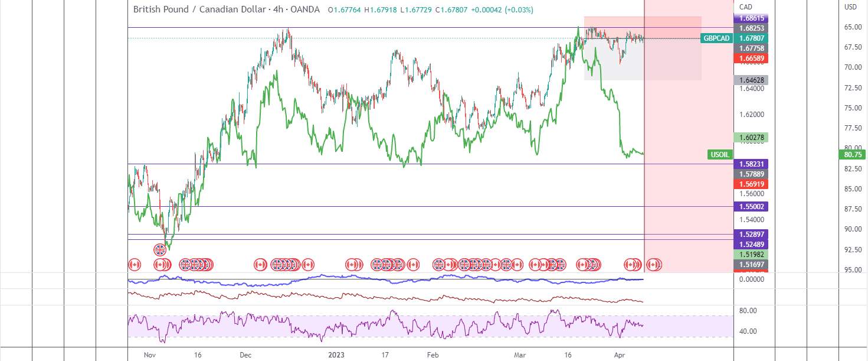Click the purple 1.52489 price label

tap(751, 244)
